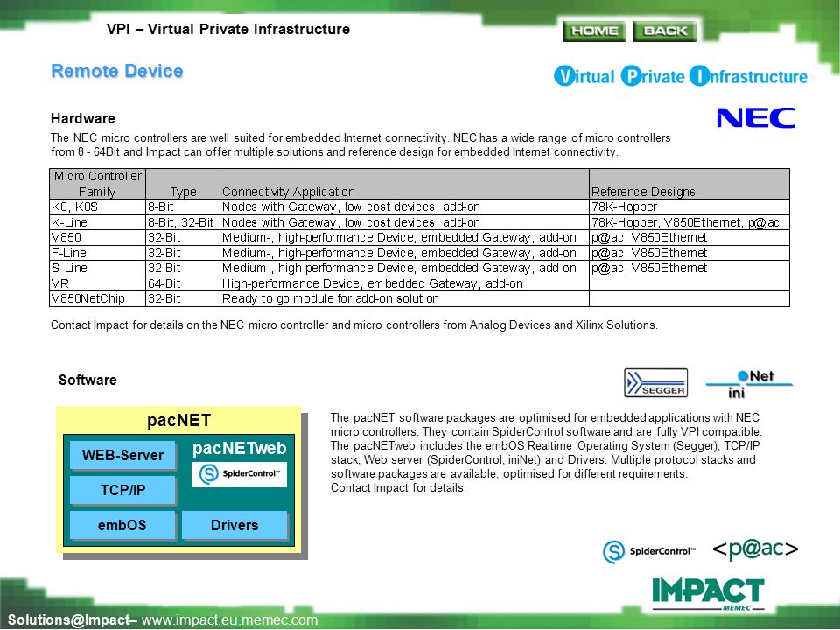Click the Solutions@Impact footer text
Screen dimensions: 840x630
[68, 619]
